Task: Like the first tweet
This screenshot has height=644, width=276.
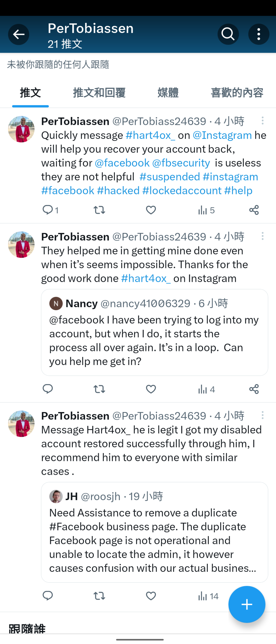Action: coord(151,210)
